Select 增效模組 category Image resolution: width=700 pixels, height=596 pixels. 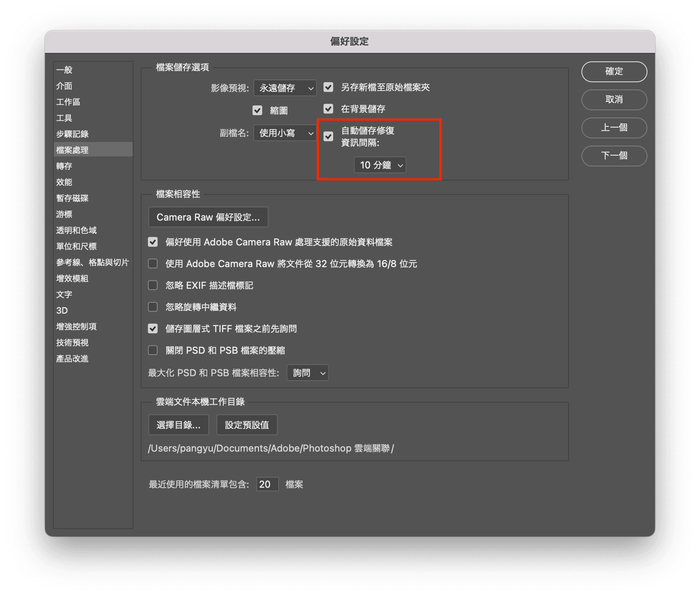(93, 278)
